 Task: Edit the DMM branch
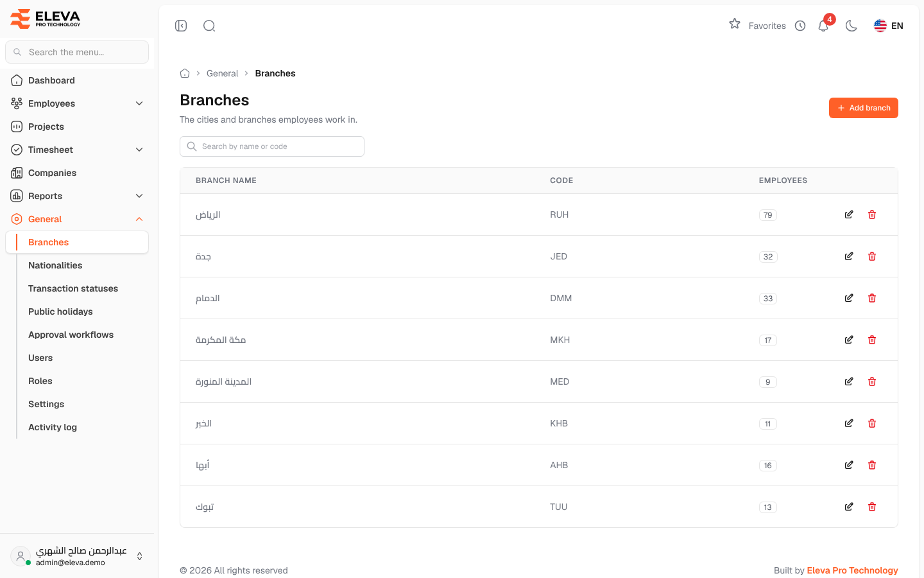click(849, 298)
